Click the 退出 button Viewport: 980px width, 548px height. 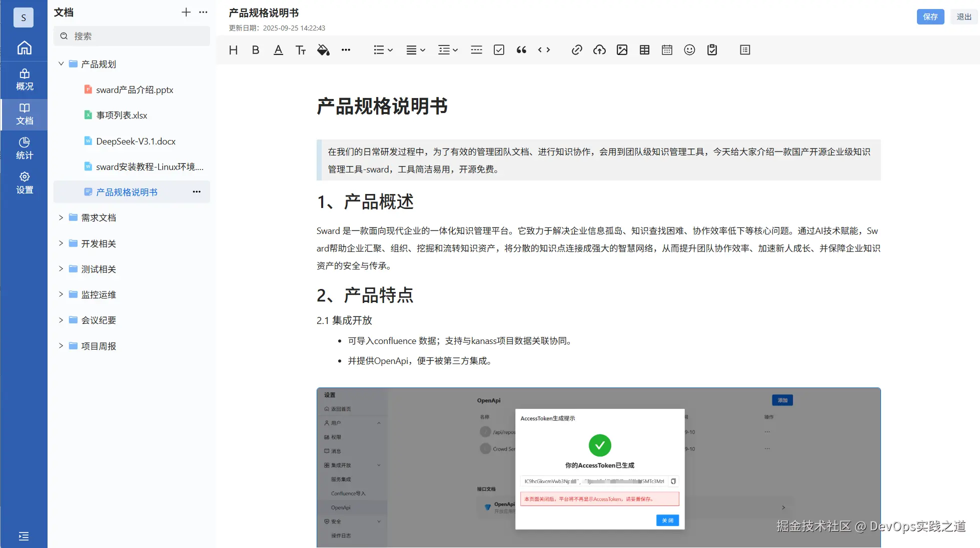(x=963, y=16)
